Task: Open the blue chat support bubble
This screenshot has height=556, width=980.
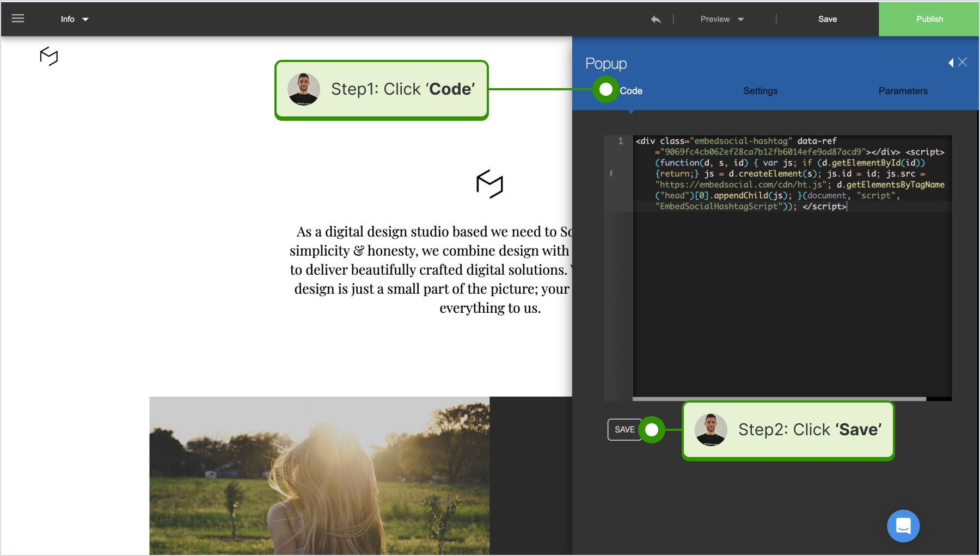Action: coord(903,526)
